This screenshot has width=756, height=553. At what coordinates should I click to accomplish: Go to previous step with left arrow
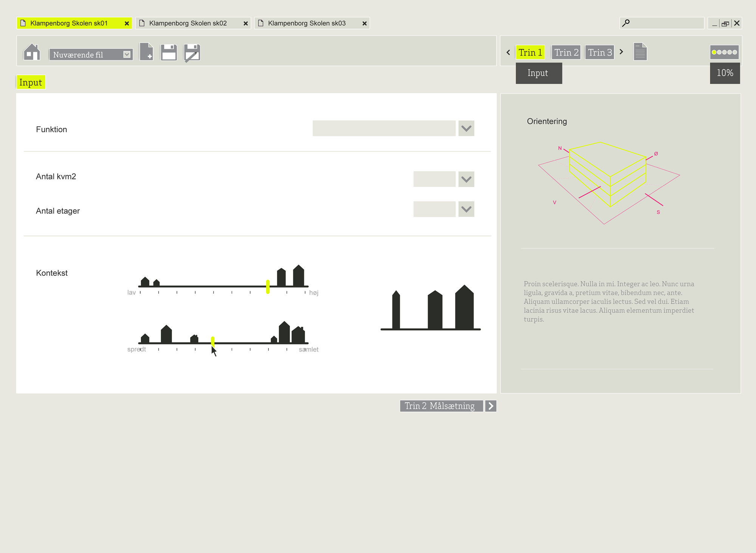click(508, 52)
